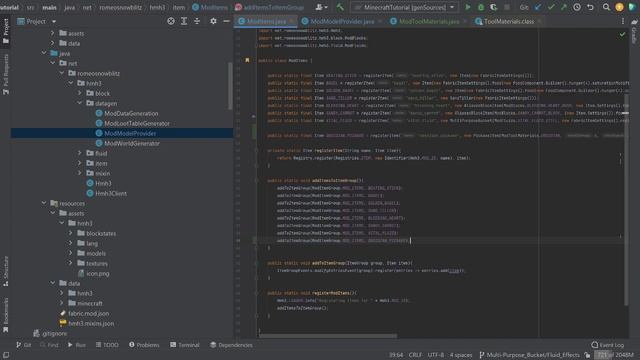Update project with Git blue arrow

[x=538, y=7]
